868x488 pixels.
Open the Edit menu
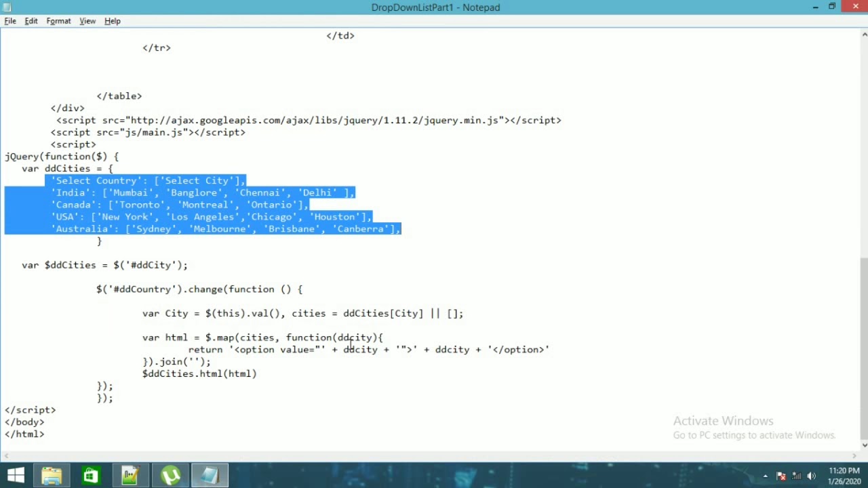pyautogui.click(x=31, y=21)
